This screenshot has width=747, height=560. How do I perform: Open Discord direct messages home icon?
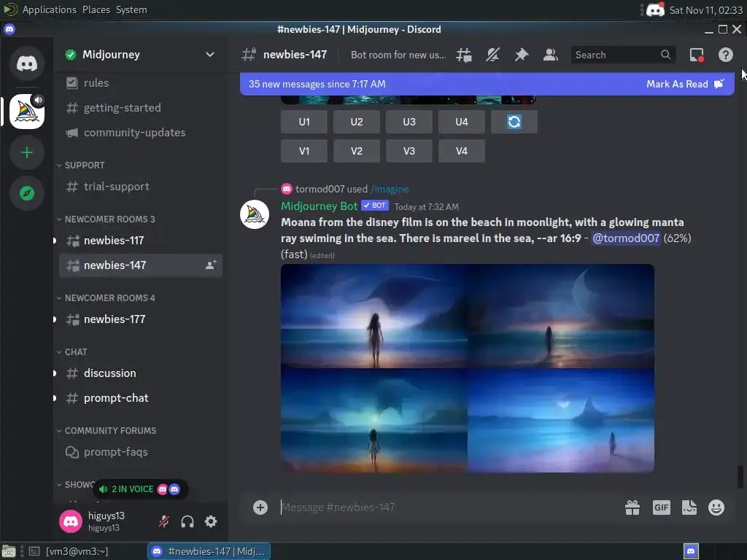tap(27, 63)
